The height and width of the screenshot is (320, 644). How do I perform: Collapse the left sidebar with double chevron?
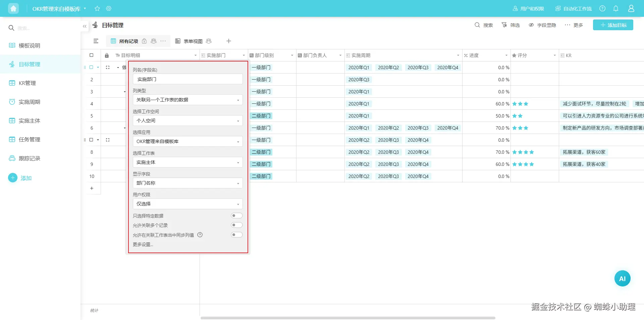(x=85, y=26)
